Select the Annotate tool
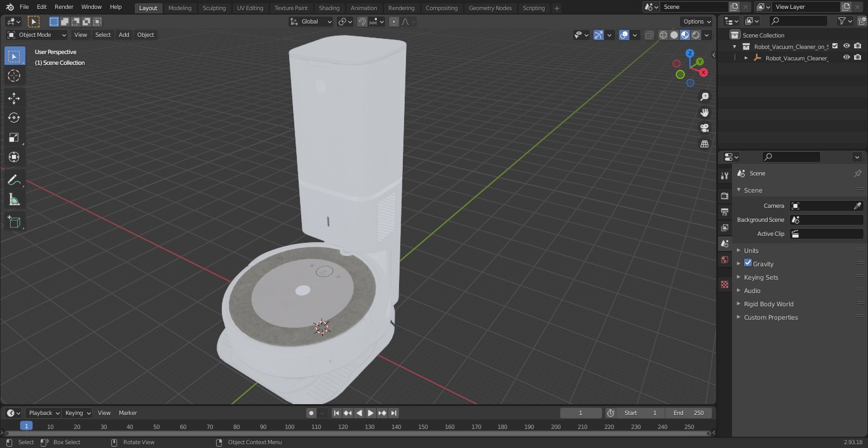The image size is (868, 448). [14, 180]
